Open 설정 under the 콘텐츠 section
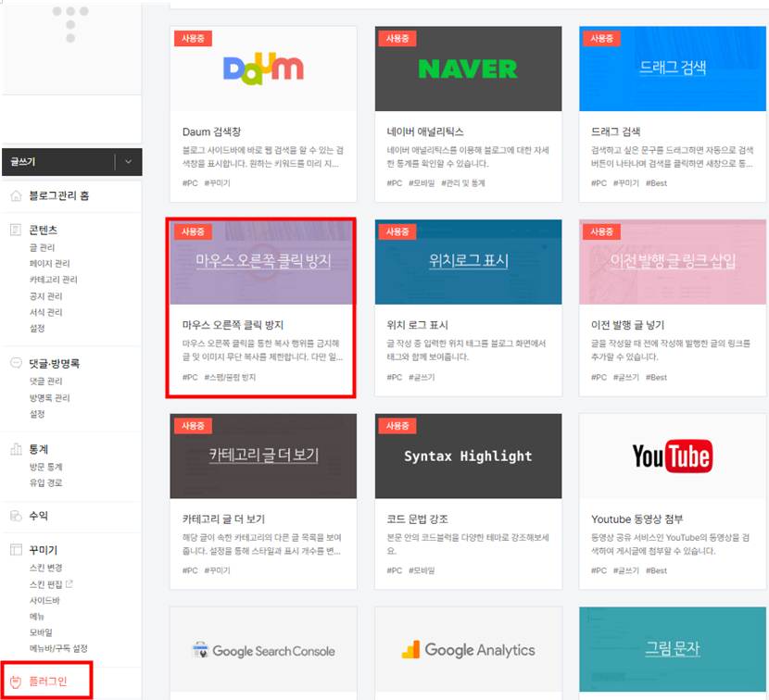 (37, 328)
